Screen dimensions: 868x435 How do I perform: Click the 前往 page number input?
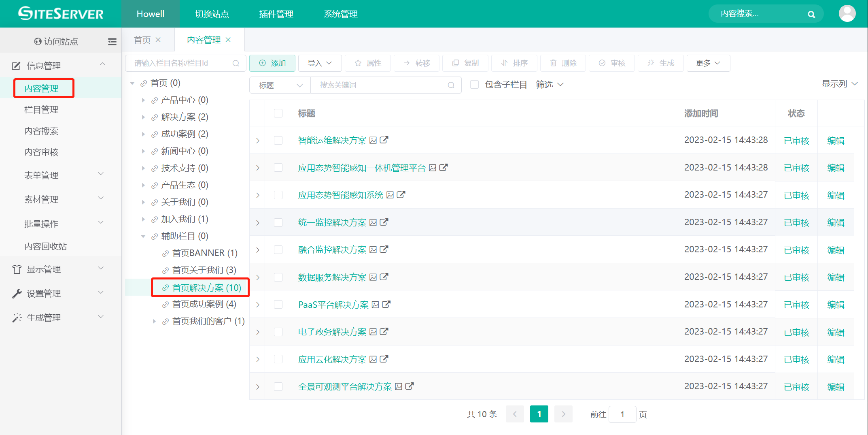[x=622, y=414]
